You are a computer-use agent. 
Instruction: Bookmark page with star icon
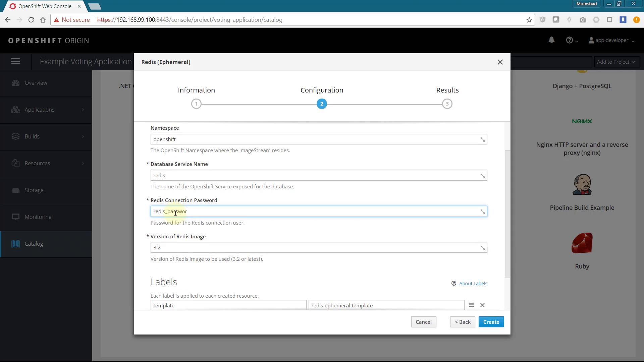click(x=529, y=20)
